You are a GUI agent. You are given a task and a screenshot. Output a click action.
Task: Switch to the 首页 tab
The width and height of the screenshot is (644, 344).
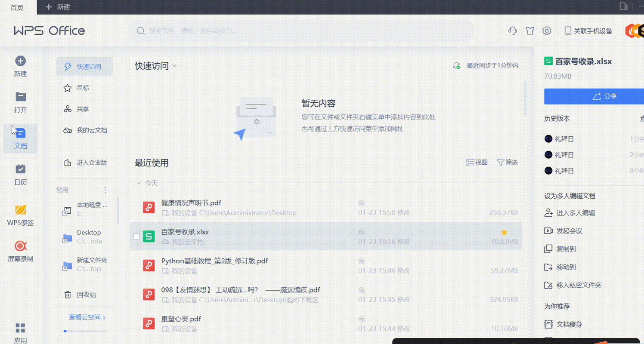[x=17, y=7]
